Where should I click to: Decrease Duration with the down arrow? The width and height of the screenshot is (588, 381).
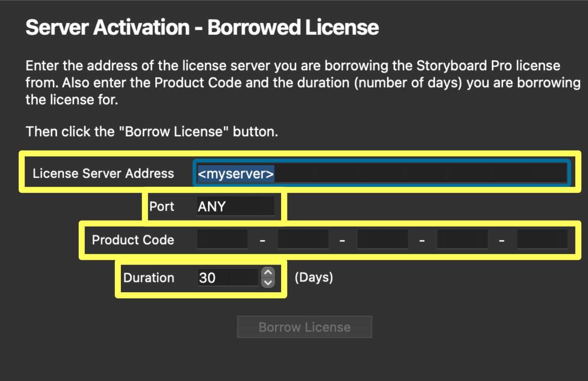click(268, 283)
